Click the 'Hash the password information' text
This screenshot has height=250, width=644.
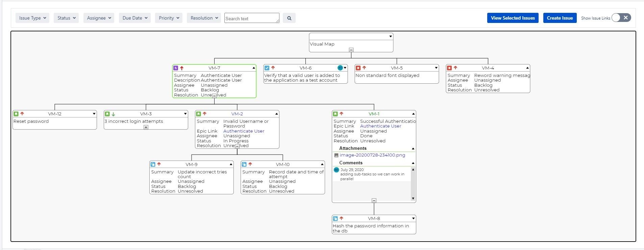click(x=371, y=228)
